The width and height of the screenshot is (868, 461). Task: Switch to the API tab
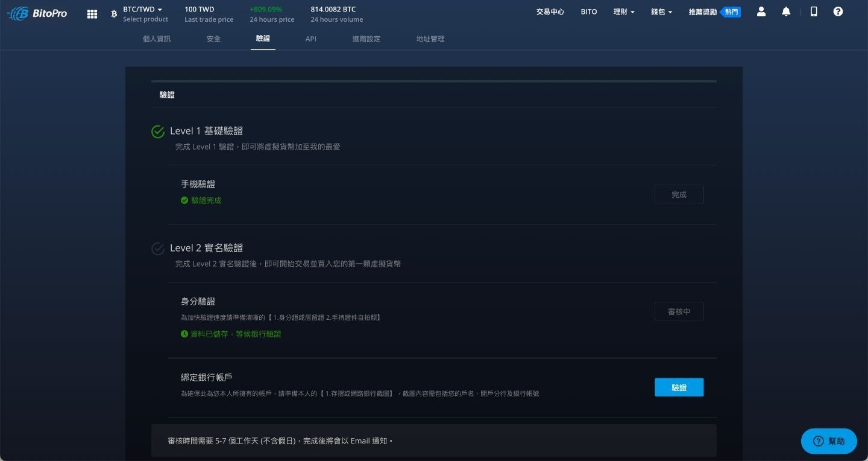point(310,39)
